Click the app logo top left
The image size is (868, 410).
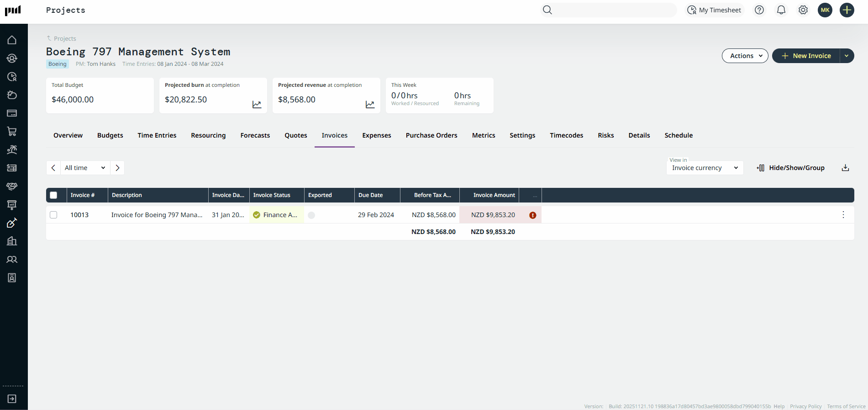click(13, 10)
